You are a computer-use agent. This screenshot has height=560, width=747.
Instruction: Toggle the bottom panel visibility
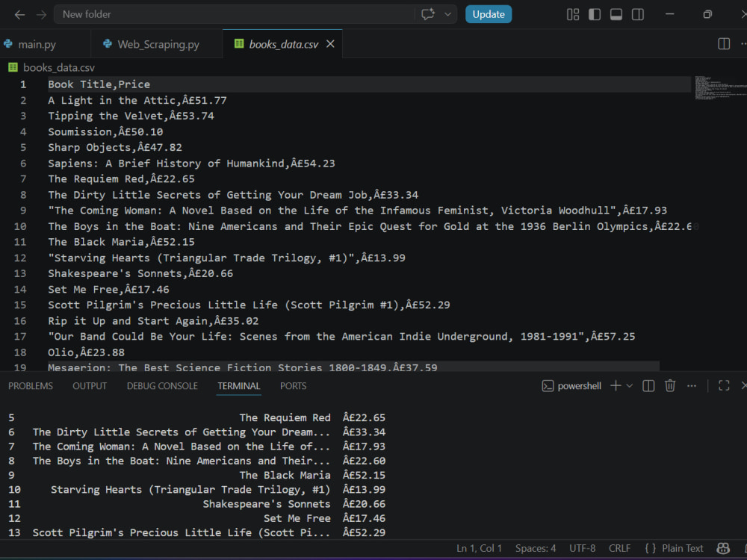[x=616, y=15]
